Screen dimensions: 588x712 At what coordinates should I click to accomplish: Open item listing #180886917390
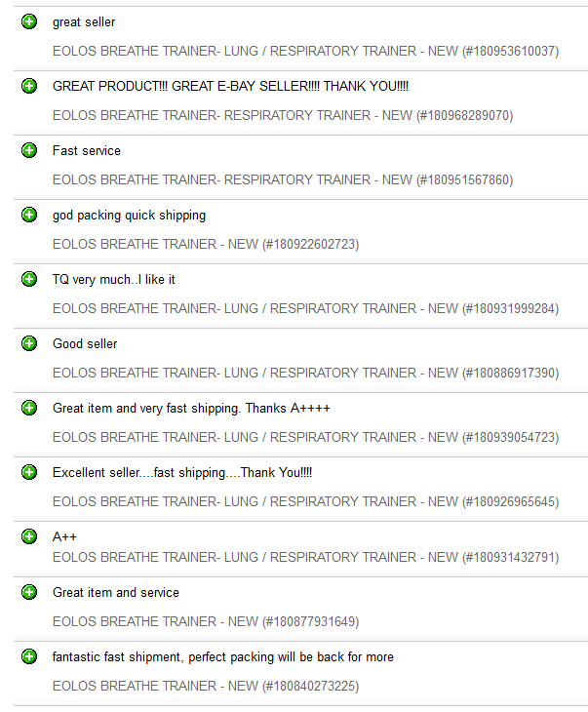(305, 374)
